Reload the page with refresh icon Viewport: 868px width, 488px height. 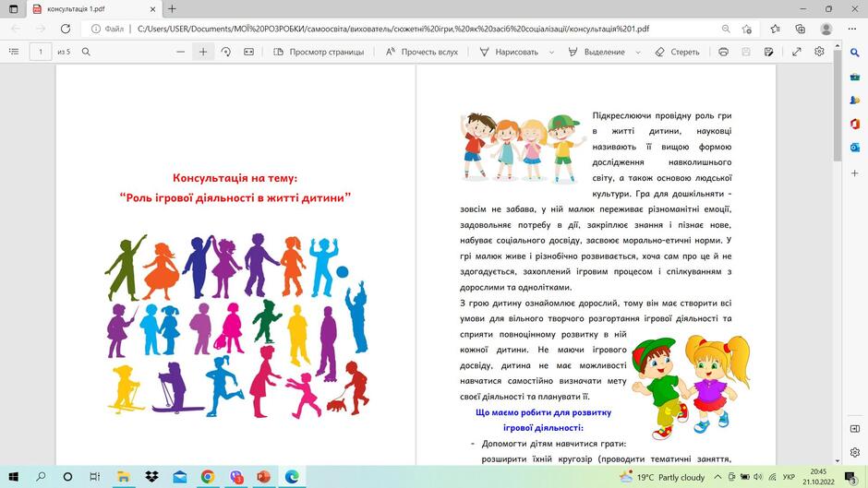point(66,29)
